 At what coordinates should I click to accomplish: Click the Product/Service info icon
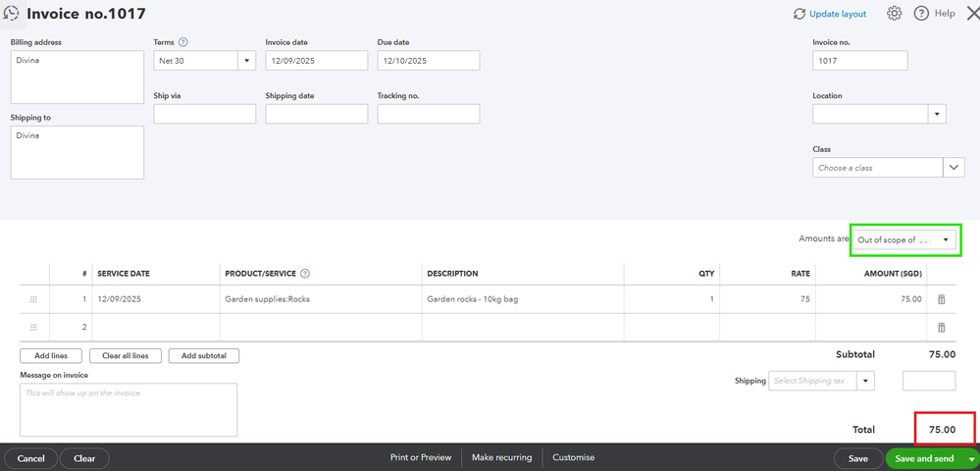click(305, 274)
